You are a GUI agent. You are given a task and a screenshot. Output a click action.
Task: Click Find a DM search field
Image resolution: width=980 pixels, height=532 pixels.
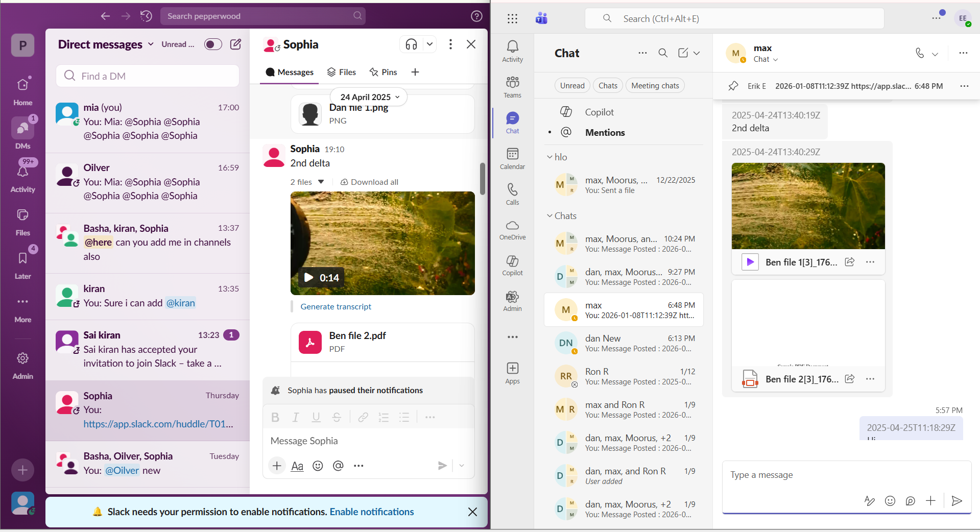pos(148,76)
